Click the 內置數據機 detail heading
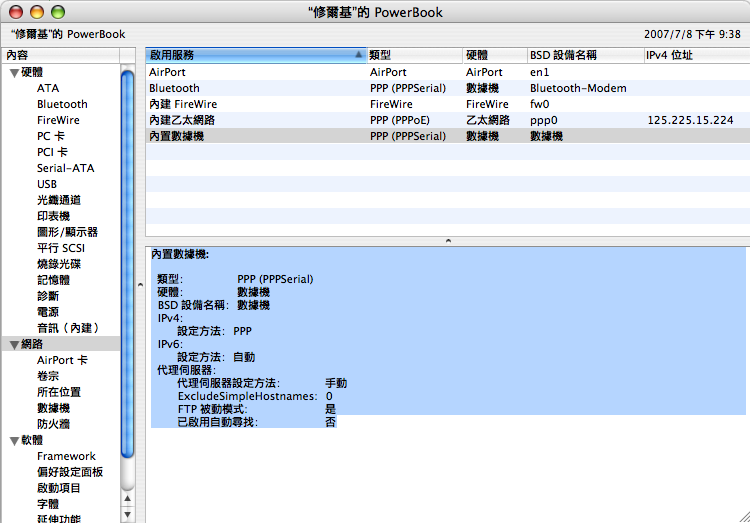The image size is (750, 523). point(180,255)
